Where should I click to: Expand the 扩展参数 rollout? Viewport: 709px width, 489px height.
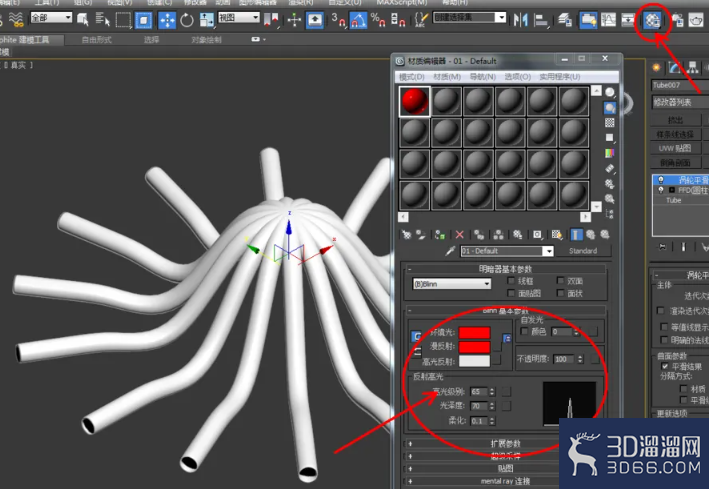coord(505,444)
